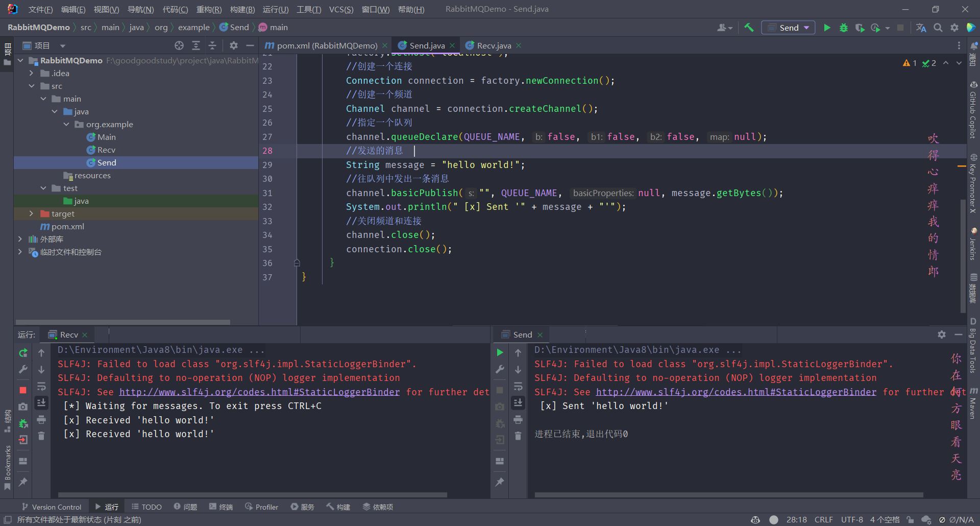Screen dimensions: 980x526
Task: Select Main class in project tree
Action: [x=106, y=137]
